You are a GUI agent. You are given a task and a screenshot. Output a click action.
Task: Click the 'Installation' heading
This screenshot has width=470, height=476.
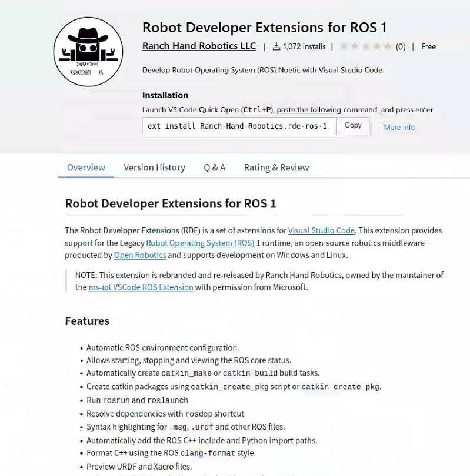pyautogui.click(x=165, y=95)
